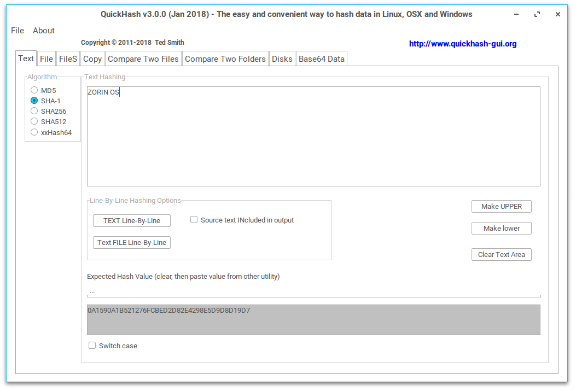576x392 pixels.
Task: Visit the quickhash-gui.org website link
Action: pos(463,44)
